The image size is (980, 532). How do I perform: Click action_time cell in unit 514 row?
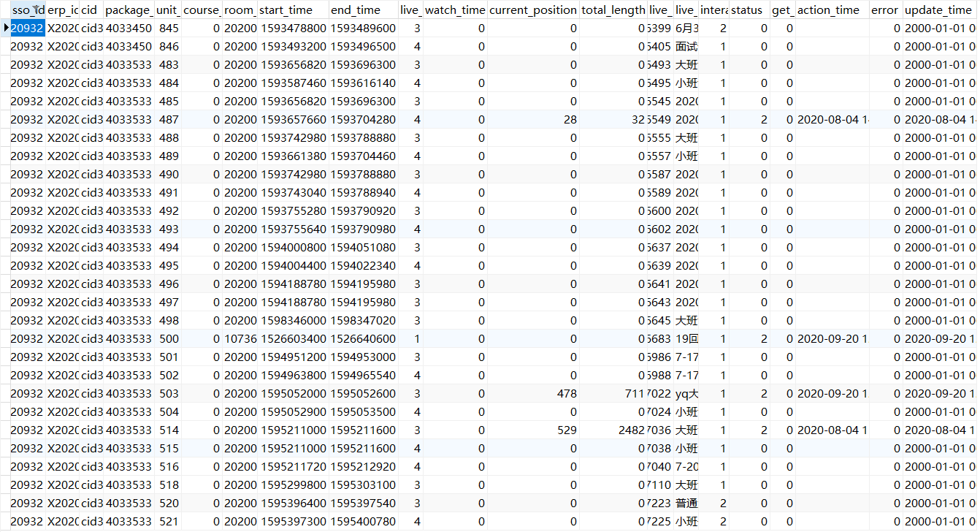coord(832,430)
